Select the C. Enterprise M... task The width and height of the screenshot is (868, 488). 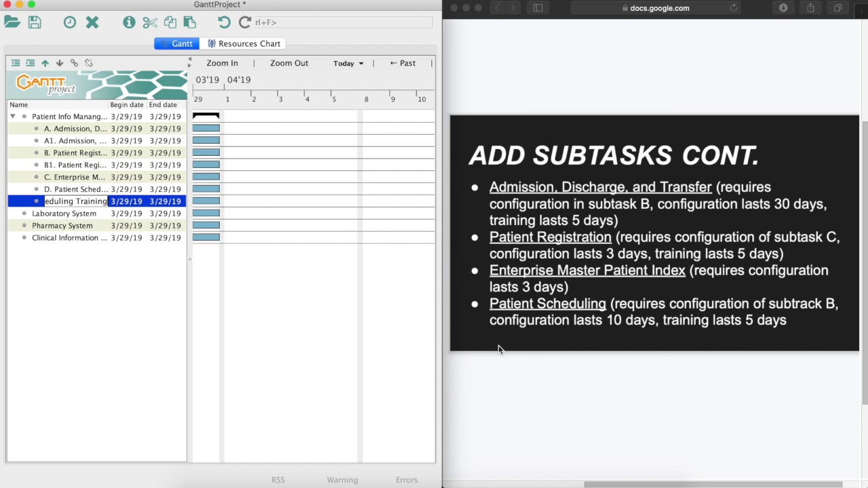point(96,177)
